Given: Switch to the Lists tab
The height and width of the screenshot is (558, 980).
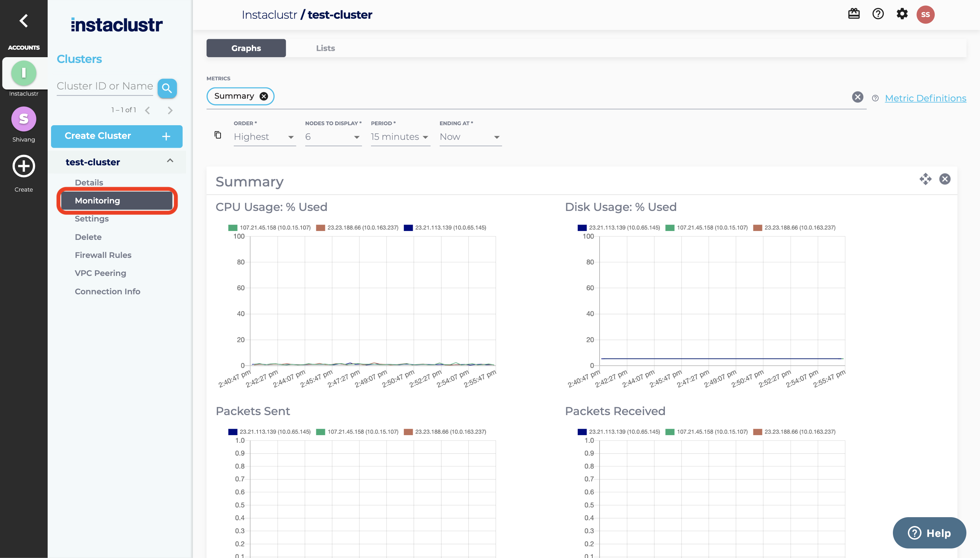Looking at the screenshot, I should coord(325,48).
